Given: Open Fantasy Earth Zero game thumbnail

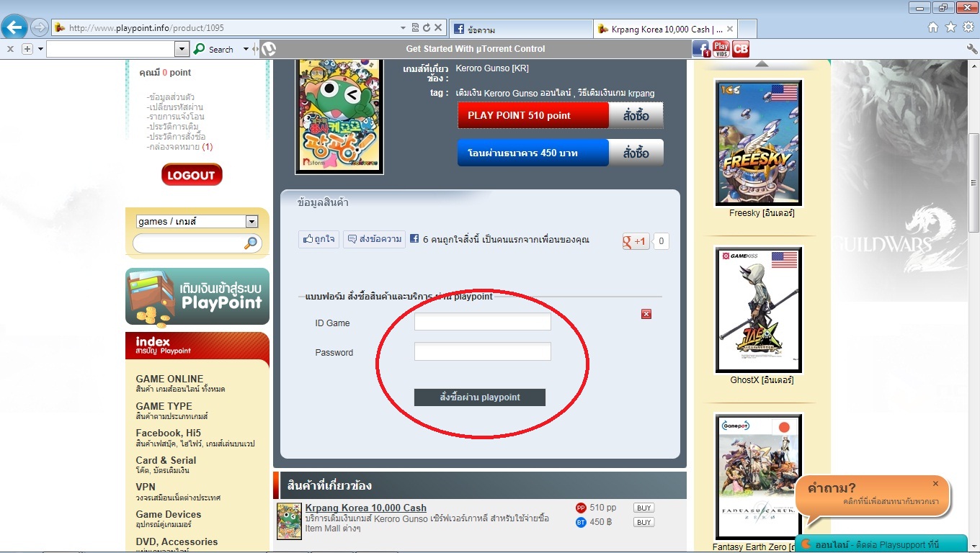Looking at the screenshot, I should pos(759,477).
